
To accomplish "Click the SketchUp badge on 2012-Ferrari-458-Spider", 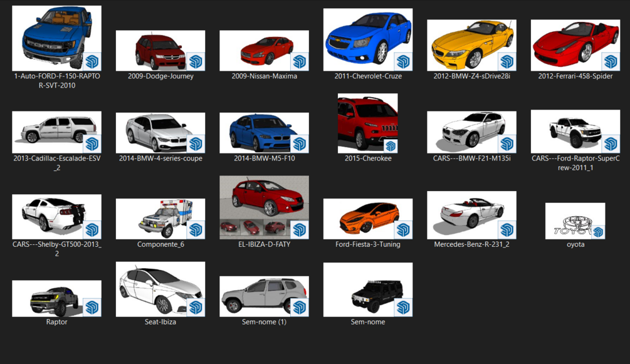I will point(611,62).
